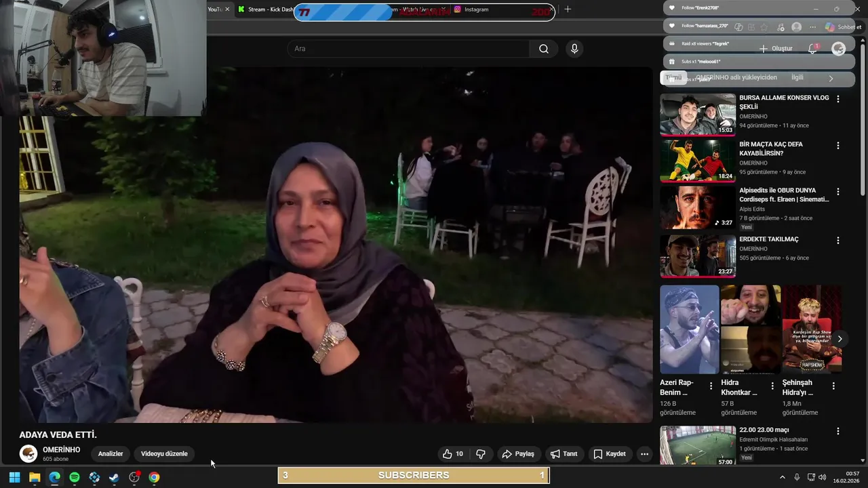Open options for ERDEKTE TAKILMAÇ video
This screenshot has height=488, width=868.
click(x=838, y=241)
